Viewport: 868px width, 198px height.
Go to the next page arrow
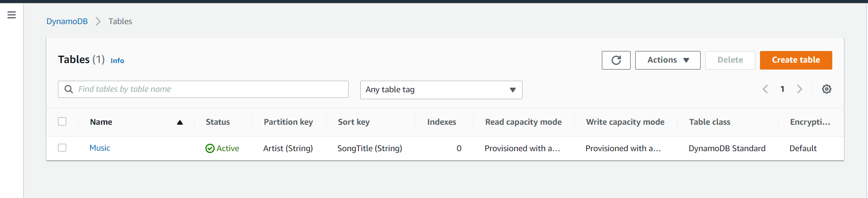pyautogui.click(x=799, y=89)
